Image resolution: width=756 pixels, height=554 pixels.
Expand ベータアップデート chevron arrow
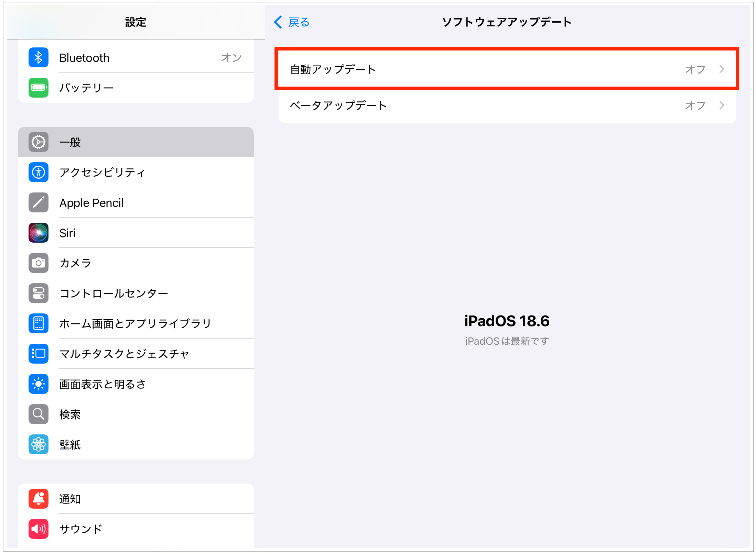coord(722,105)
